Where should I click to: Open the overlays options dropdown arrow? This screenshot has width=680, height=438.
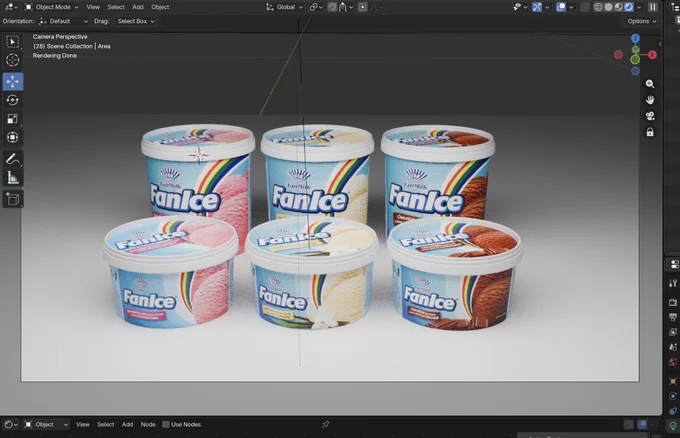571,7
